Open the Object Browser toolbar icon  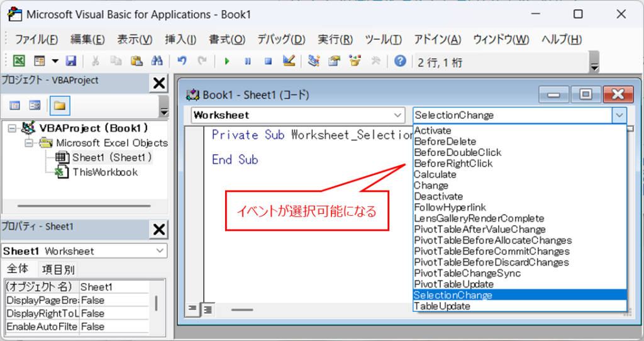355,62
